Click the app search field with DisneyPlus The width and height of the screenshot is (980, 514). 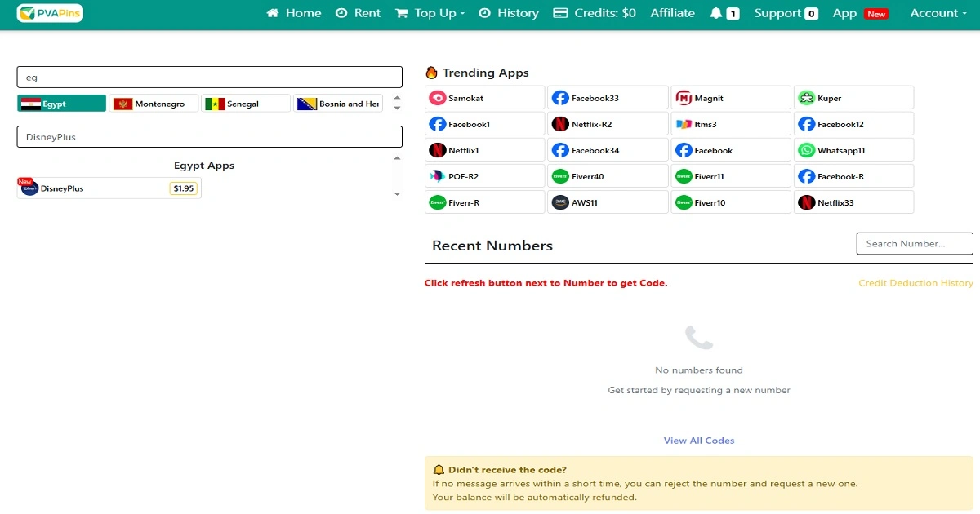point(210,137)
